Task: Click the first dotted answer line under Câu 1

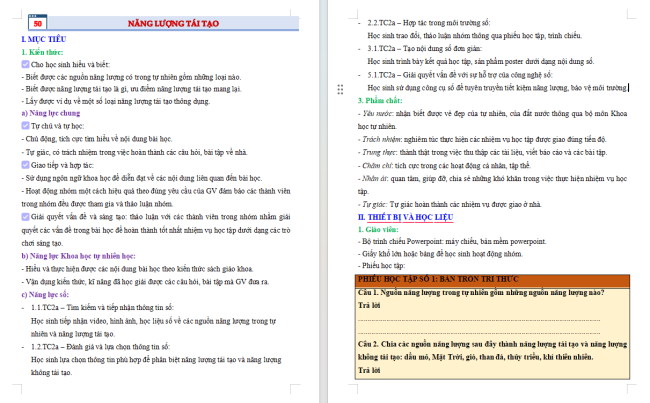Action: pyautogui.click(x=479, y=320)
